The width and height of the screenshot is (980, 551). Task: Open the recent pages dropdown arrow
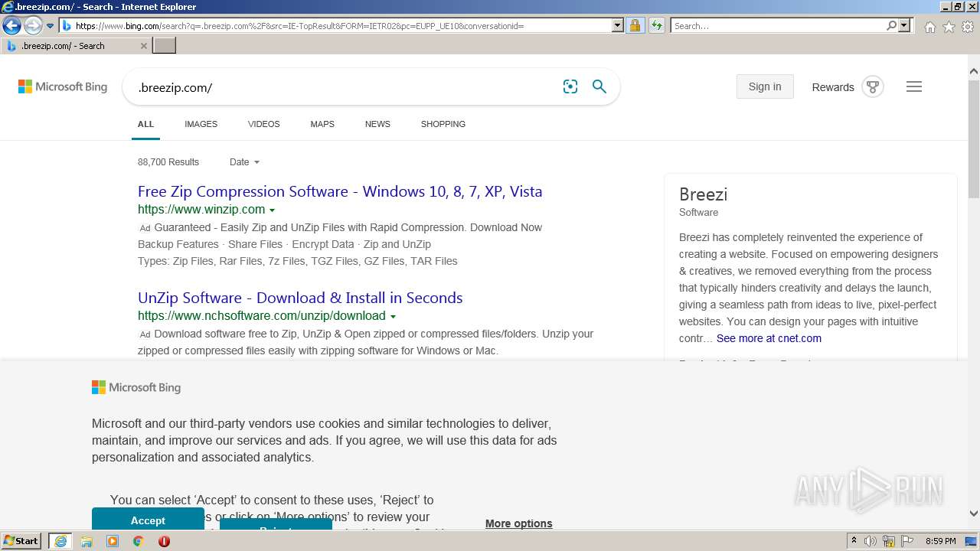coord(51,26)
